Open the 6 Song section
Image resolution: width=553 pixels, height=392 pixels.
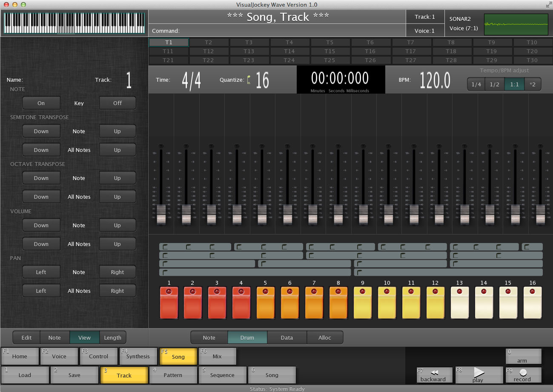point(272,375)
